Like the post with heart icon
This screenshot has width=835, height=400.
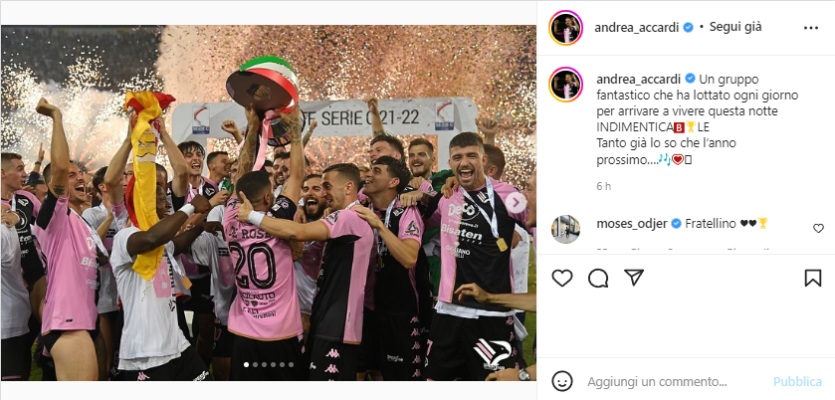point(562,278)
